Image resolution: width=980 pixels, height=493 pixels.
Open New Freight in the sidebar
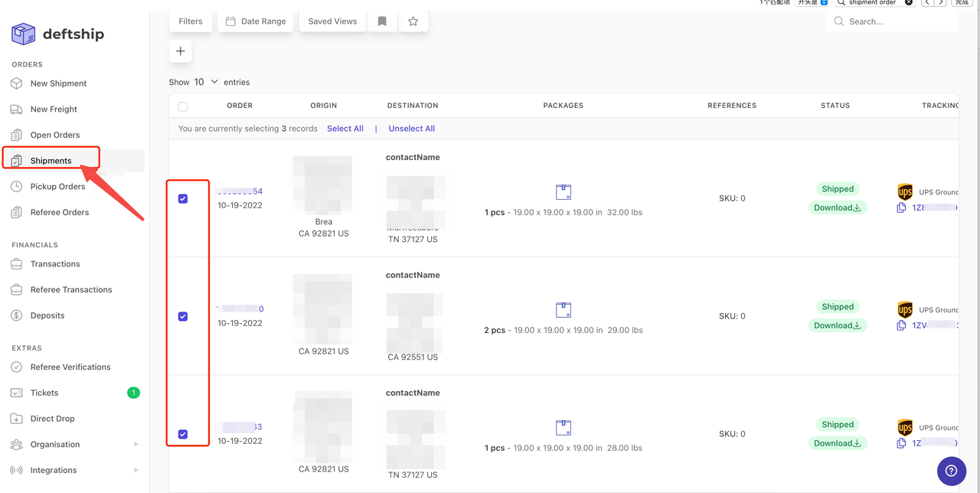(x=54, y=109)
